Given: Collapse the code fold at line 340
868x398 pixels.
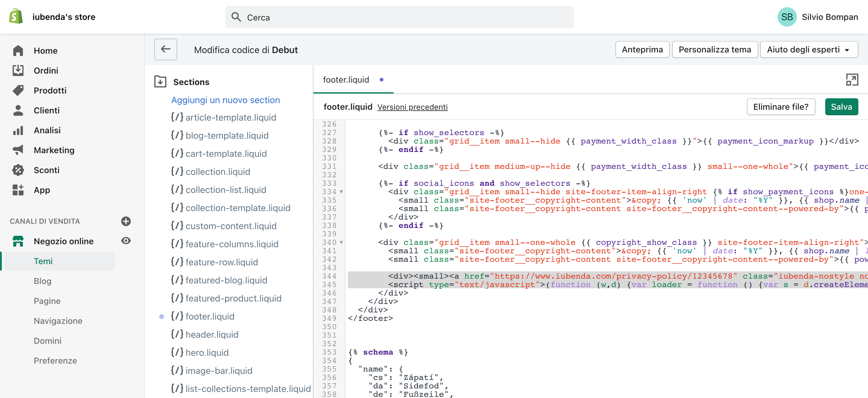Looking at the screenshot, I should click(342, 243).
